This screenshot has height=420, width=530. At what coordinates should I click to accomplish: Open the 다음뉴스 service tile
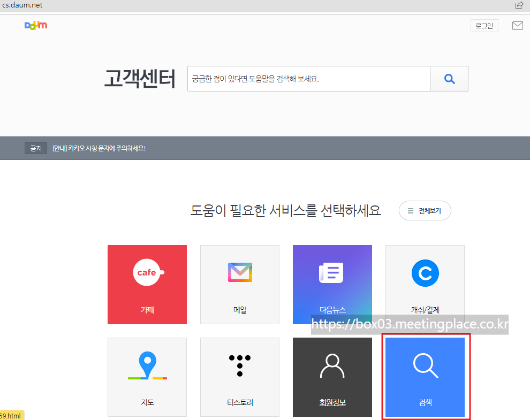pyautogui.click(x=332, y=285)
